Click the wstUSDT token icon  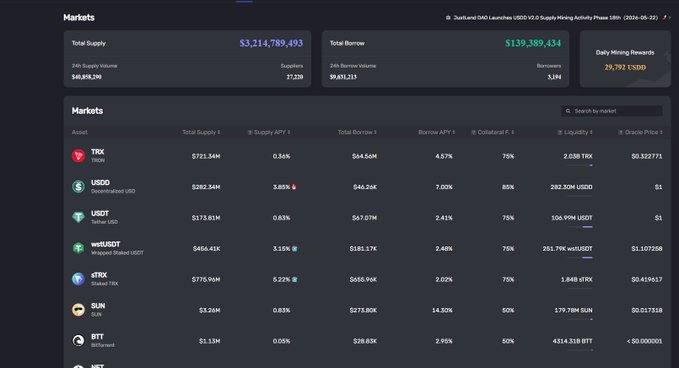pyautogui.click(x=78, y=248)
